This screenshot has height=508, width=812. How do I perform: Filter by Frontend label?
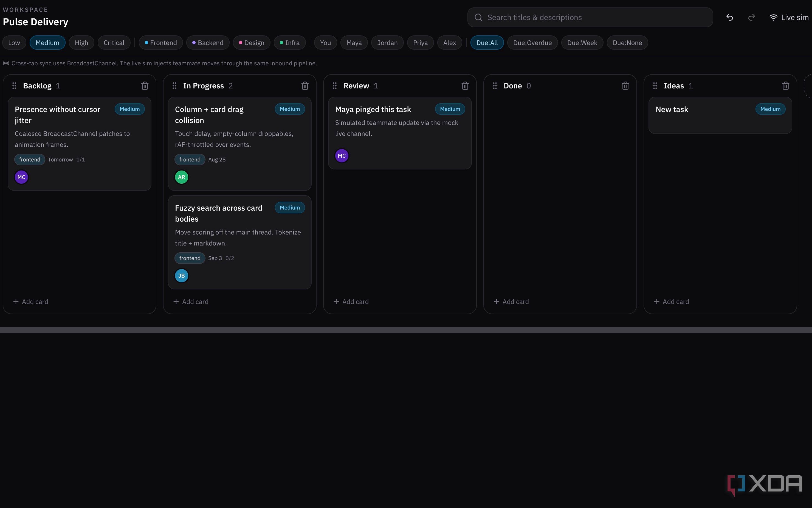pyautogui.click(x=161, y=43)
